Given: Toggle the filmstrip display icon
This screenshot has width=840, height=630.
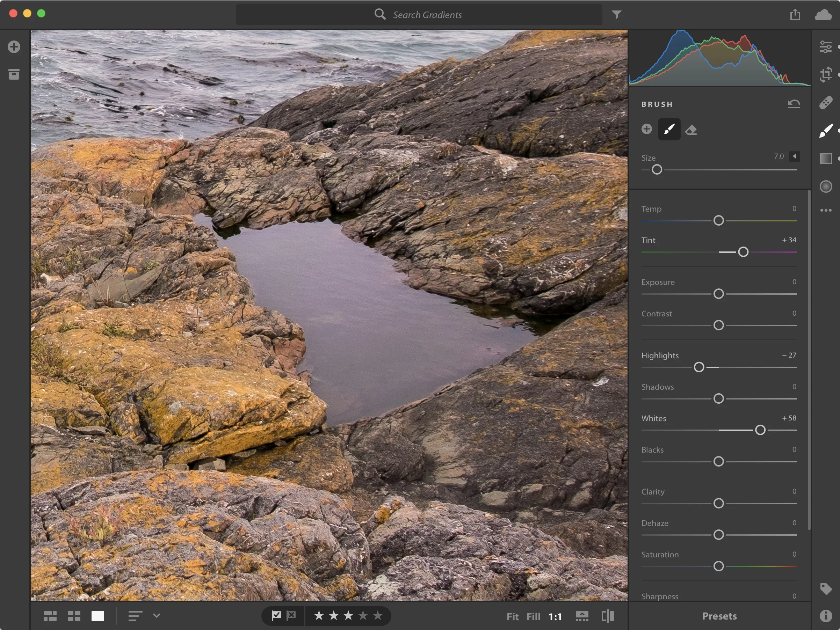Looking at the screenshot, I should coord(582,616).
